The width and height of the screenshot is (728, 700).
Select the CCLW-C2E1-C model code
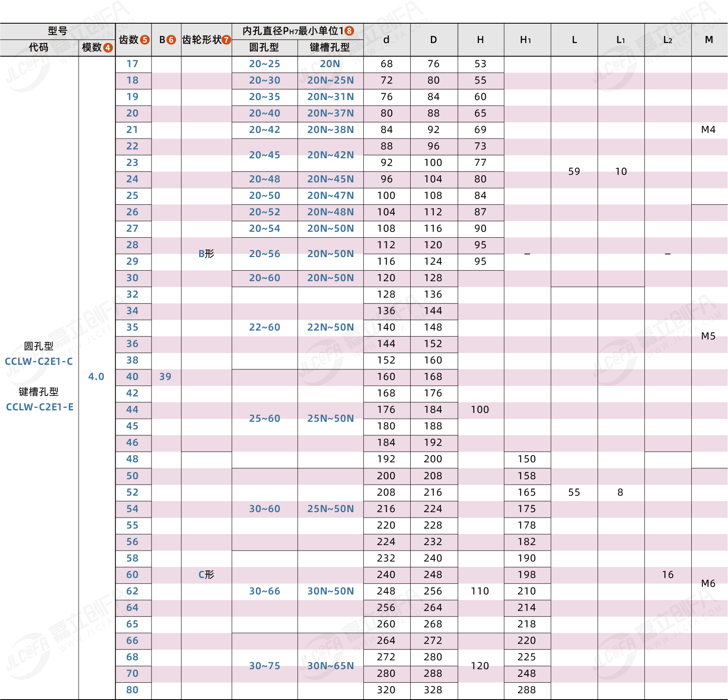pos(39,361)
